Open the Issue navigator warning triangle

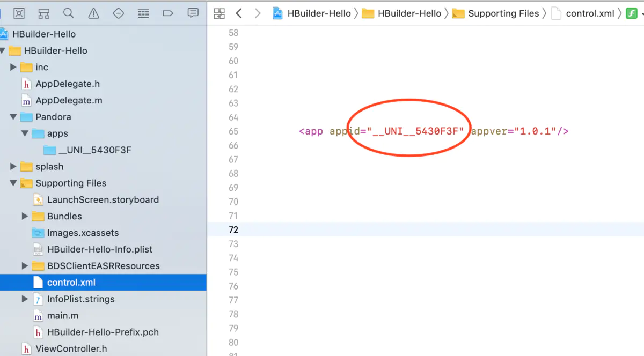[x=93, y=13]
